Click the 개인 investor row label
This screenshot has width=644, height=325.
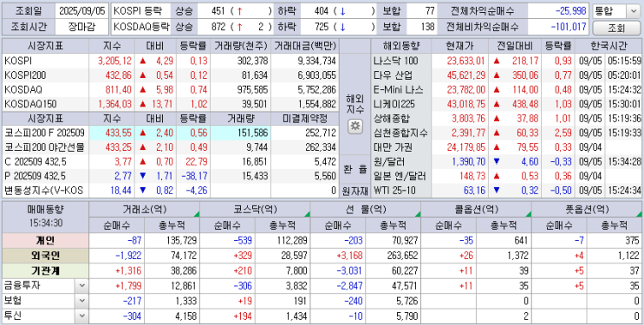45,240
